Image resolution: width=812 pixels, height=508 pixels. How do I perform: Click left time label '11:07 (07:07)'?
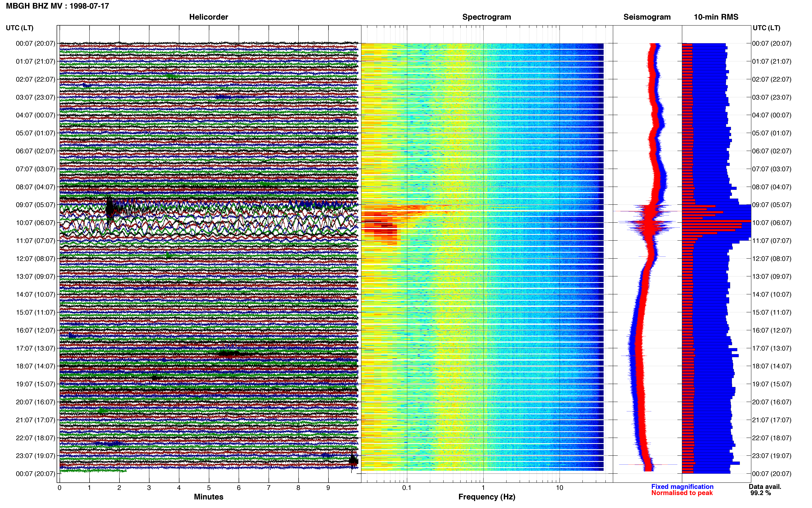[x=35, y=240]
